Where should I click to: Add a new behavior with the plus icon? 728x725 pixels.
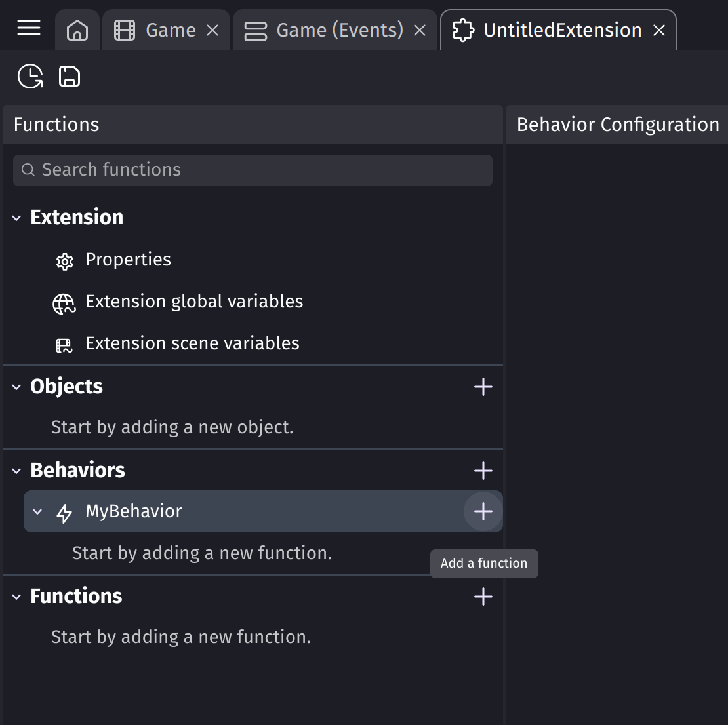pos(483,470)
